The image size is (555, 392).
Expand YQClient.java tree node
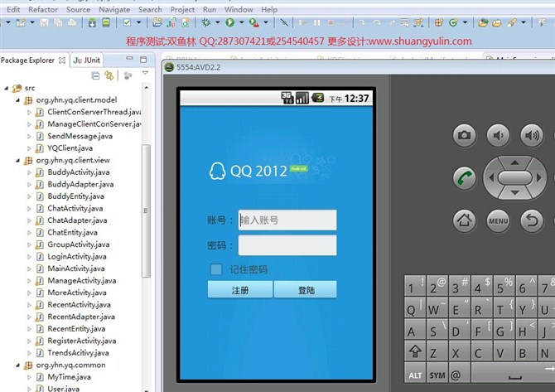pos(29,148)
